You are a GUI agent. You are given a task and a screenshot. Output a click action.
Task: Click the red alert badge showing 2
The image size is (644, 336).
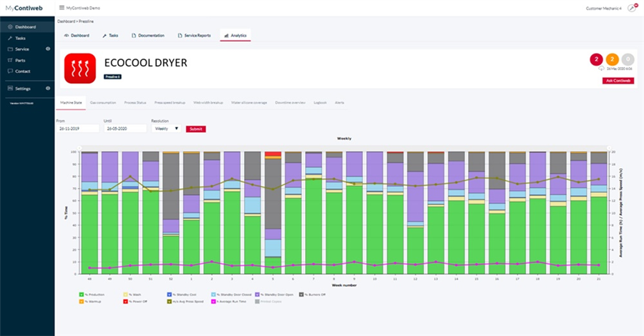(596, 59)
